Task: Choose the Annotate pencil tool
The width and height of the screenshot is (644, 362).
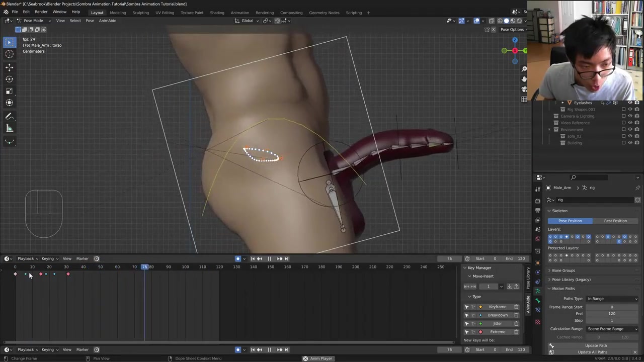Action: click(x=9, y=116)
